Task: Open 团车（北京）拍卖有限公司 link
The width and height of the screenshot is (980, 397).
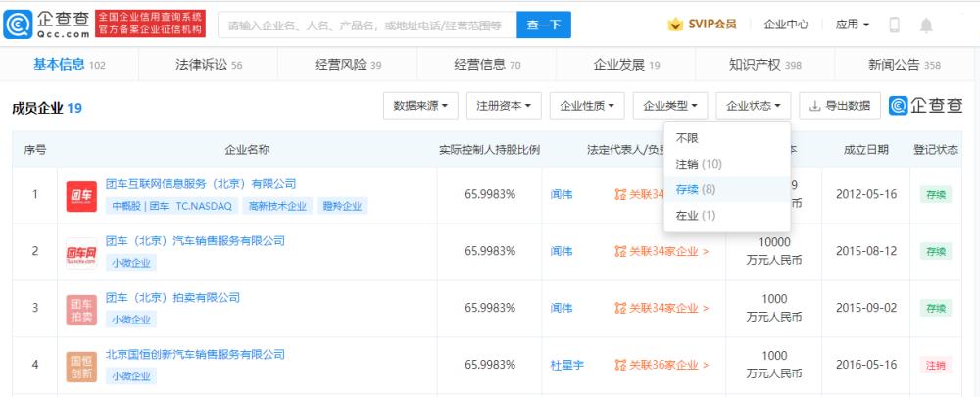Action: coord(172,298)
